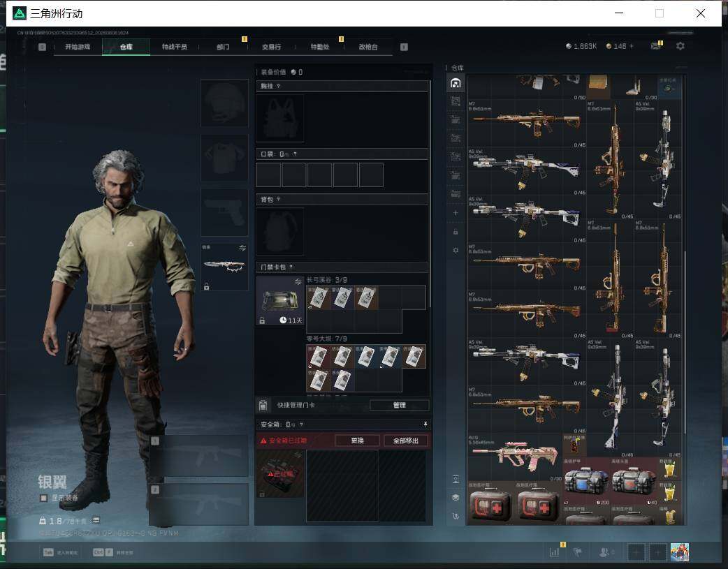Select the helmet equipment slot
The image size is (728, 569).
coord(224,103)
